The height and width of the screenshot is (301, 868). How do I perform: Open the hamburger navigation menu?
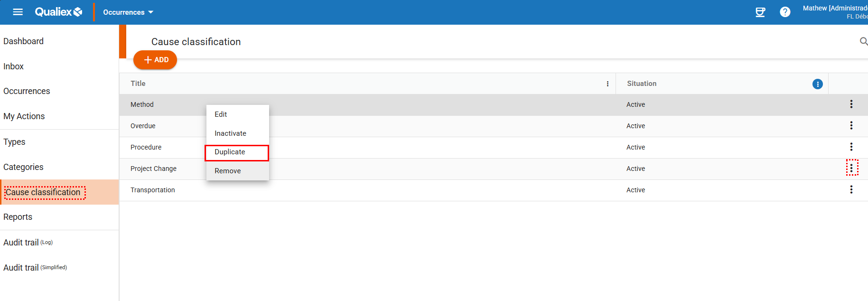18,12
